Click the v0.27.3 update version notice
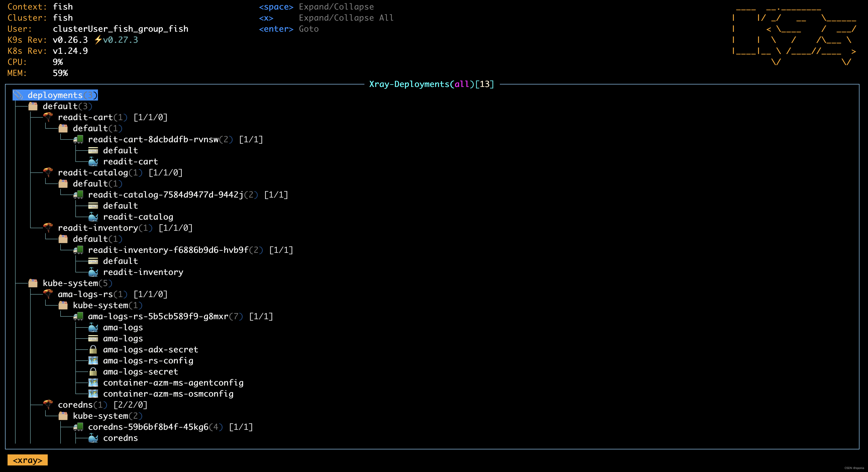The height and width of the screenshot is (472, 868). click(116, 40)
